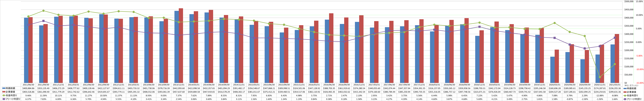The height and width of the screenshot is (101, 644).
Task: Select the $288,703.31 market cap value
Action: point(479,88)
